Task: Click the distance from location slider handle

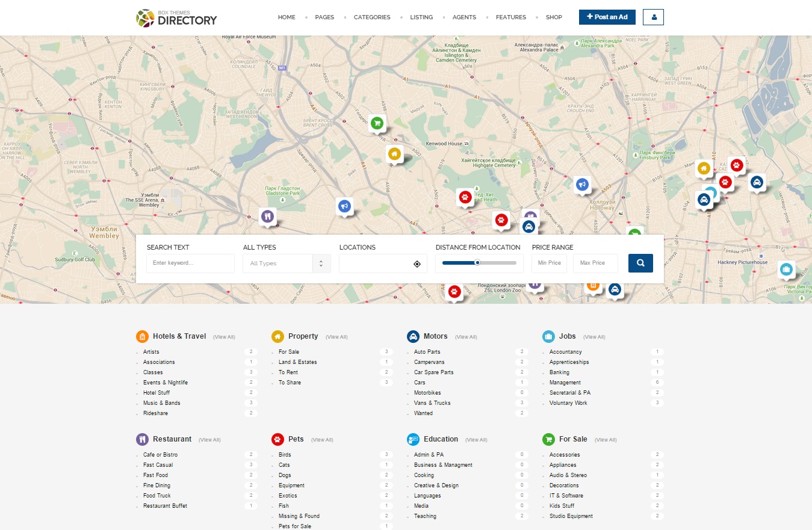Action: [477, 262]
